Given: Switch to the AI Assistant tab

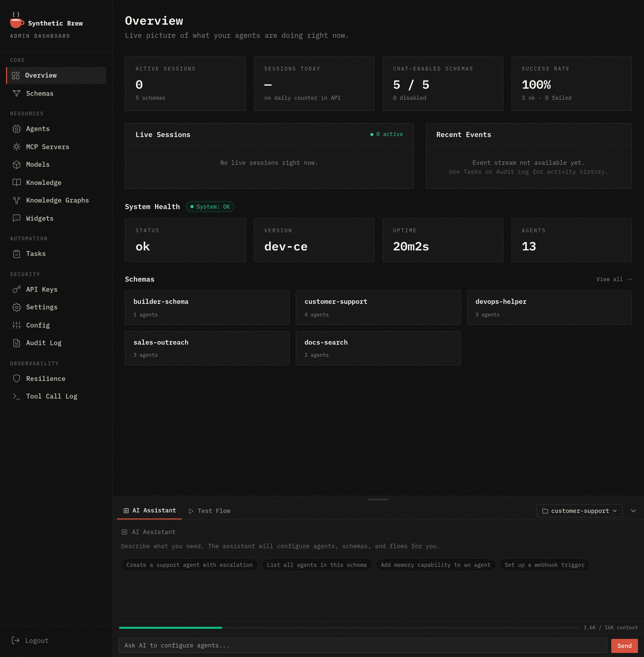Looking at the screenshot, I should [x=150, y=510].
